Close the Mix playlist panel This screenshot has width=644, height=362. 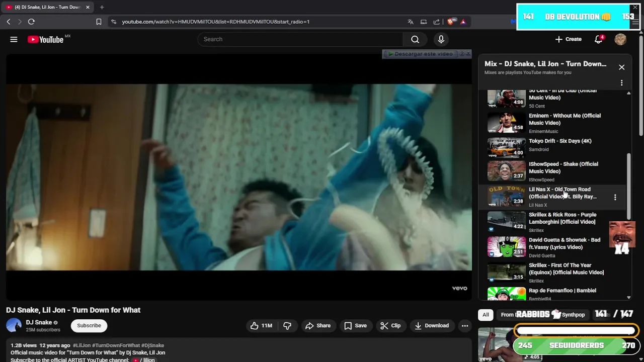(621, 67)
